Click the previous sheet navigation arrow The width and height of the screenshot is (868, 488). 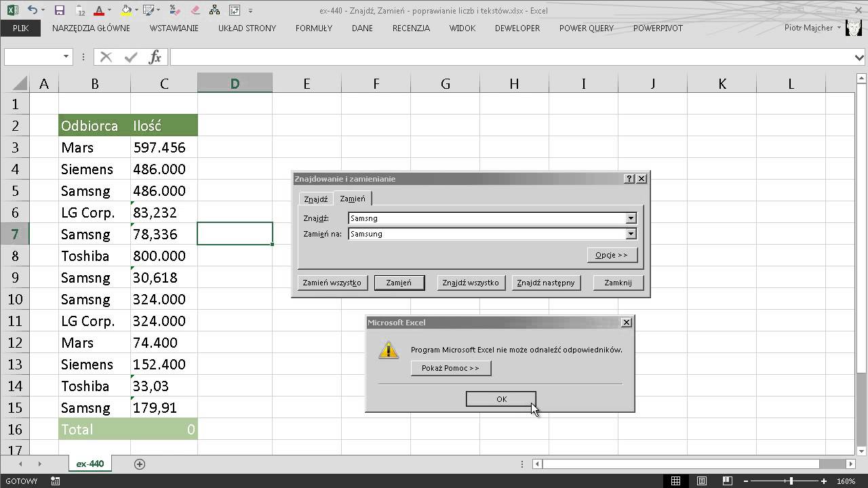21,464
